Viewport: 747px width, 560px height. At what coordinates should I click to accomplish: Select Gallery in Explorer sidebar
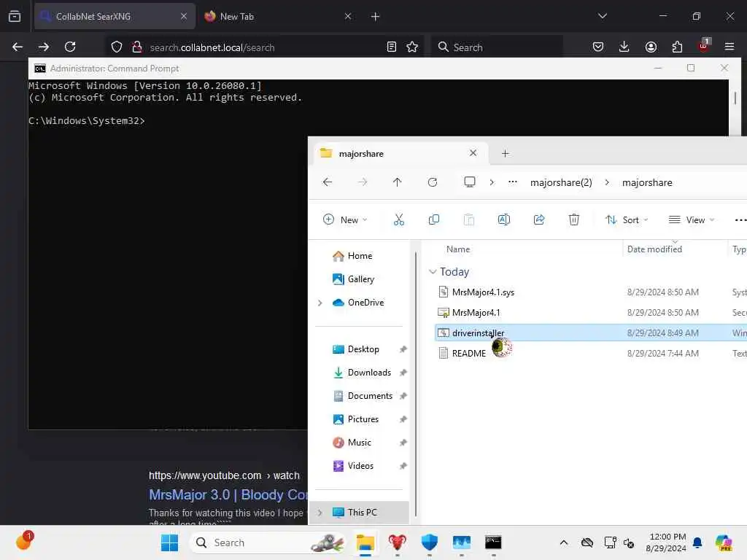[x=360, y=279]
